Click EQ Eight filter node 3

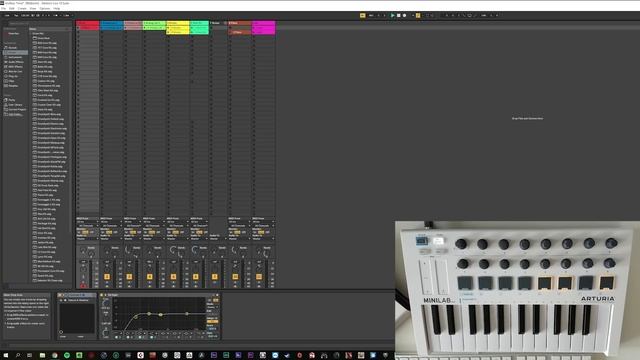(x=161, y=315)
